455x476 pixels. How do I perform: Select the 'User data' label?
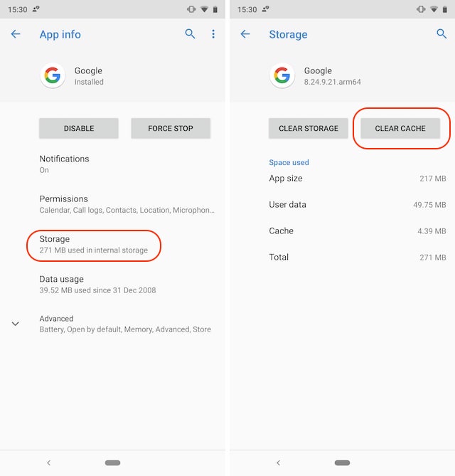click(287, 205)
